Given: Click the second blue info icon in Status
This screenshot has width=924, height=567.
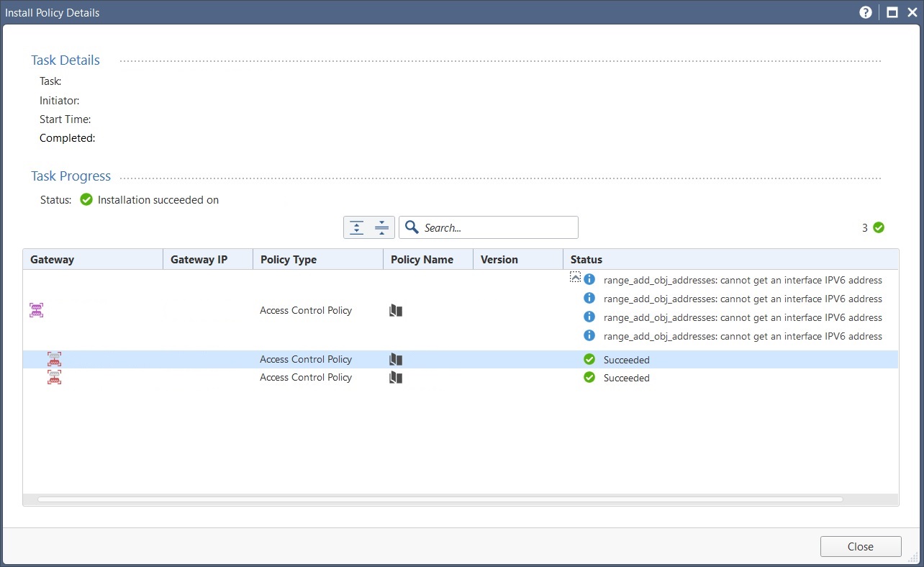Looking at the screenshot, I should (x=589, y=298).
